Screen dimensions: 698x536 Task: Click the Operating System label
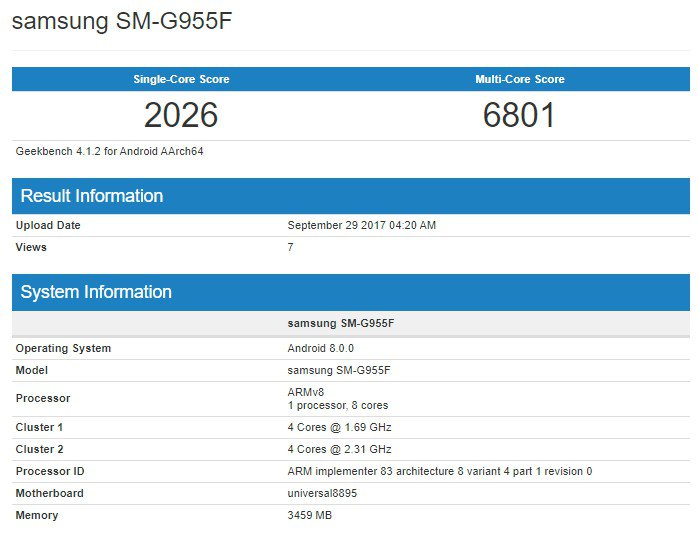[63, 348]
